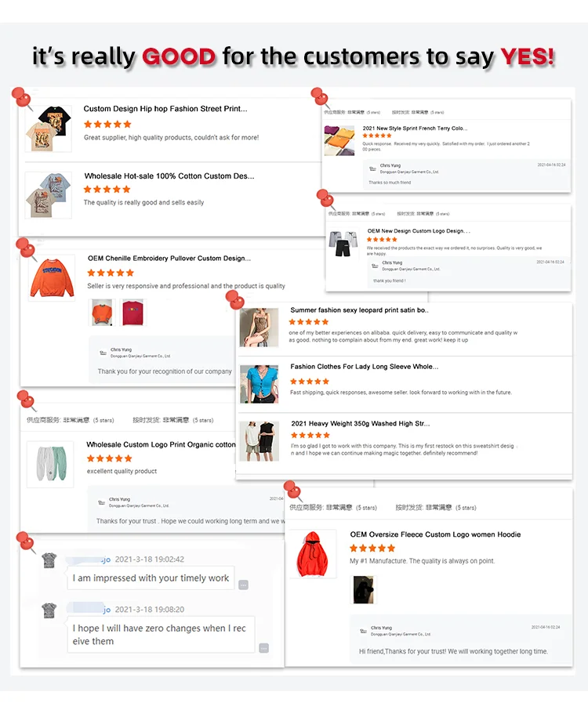Image resolution: width=588 pixels, height=717 pixels.
Task: Click the pushpin on the leopard print review card
Action: pos(236,299)
